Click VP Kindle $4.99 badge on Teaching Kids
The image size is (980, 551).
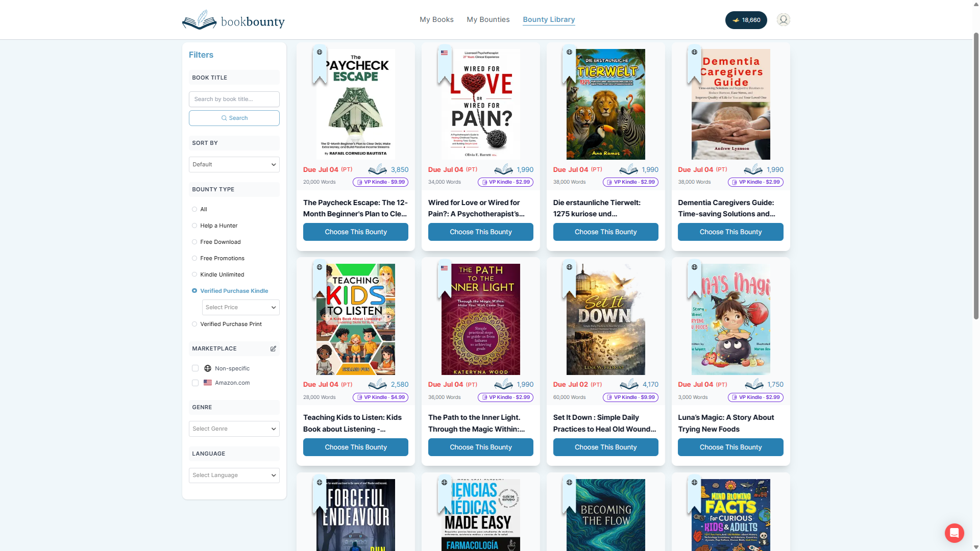point(380,397)
